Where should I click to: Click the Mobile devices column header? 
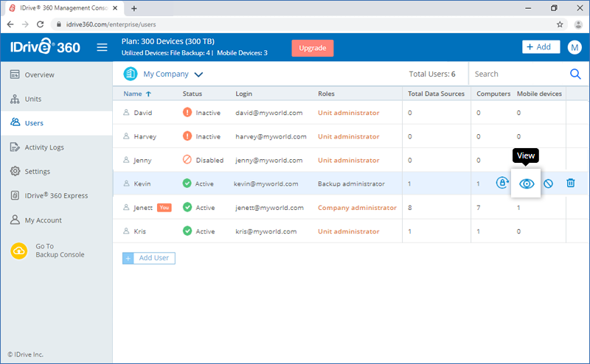click(x=539, y=94)
